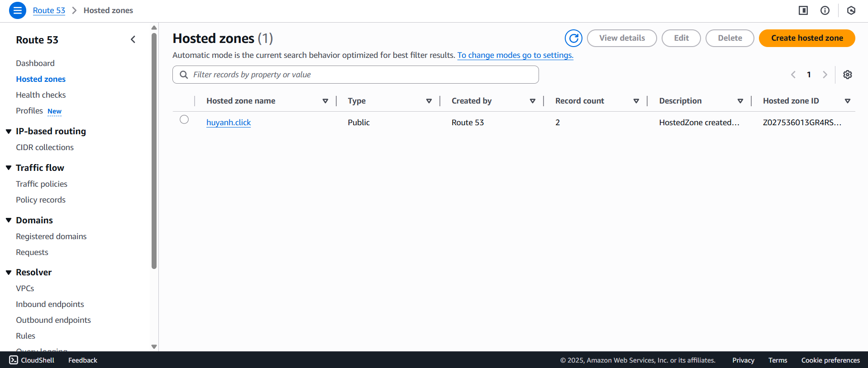Follow the change modes settings link

[x=515, y=55]
